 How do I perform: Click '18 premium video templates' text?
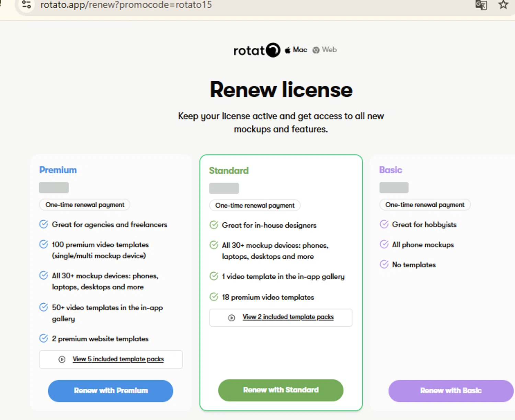268,297
